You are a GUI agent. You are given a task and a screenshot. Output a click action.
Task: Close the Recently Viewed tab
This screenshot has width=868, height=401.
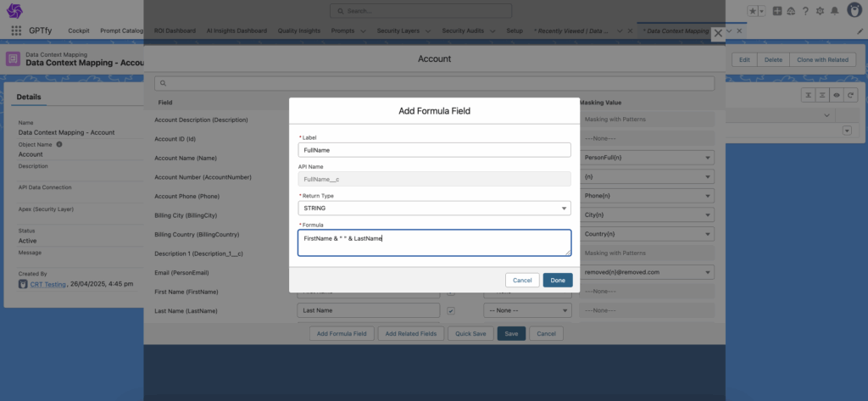630,31
